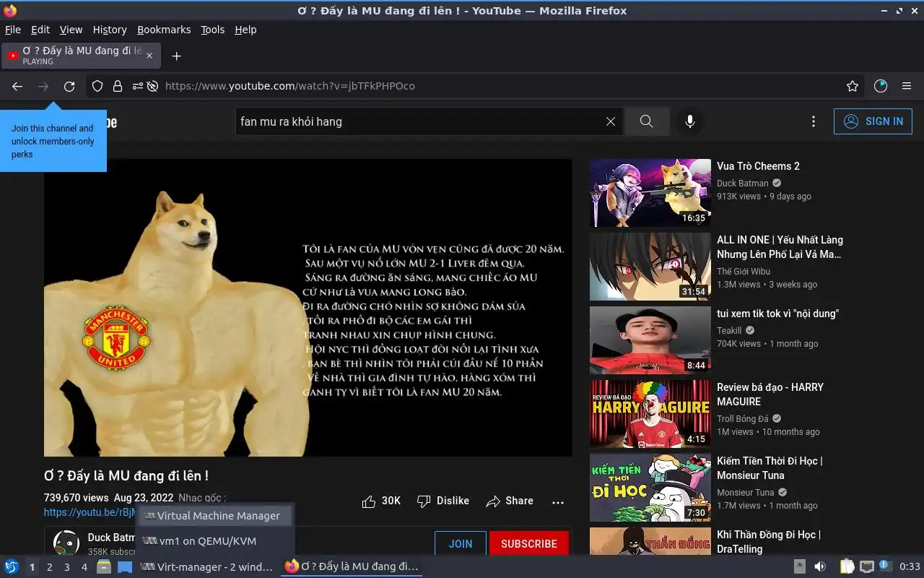Switch to workspace 3
Image resolution: width=924 pixels, height=578 pixels.
tap(67, 567)
